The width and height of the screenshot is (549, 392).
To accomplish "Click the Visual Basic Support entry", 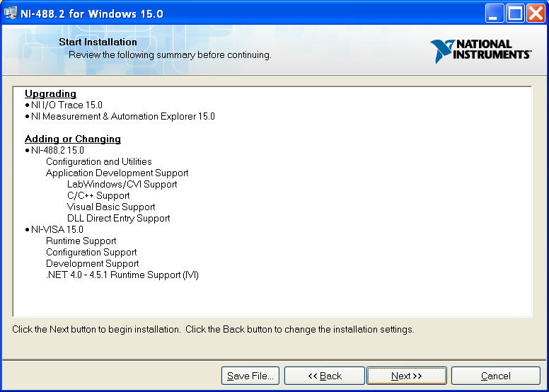I will coord(111,207).
